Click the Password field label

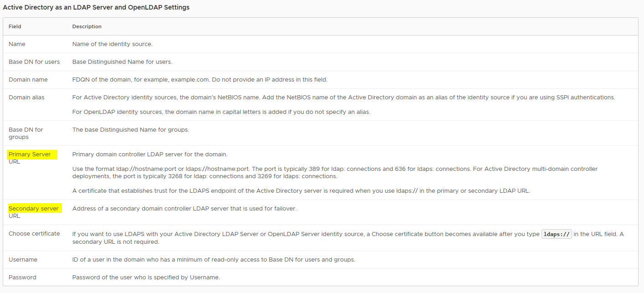pos(22,278)
